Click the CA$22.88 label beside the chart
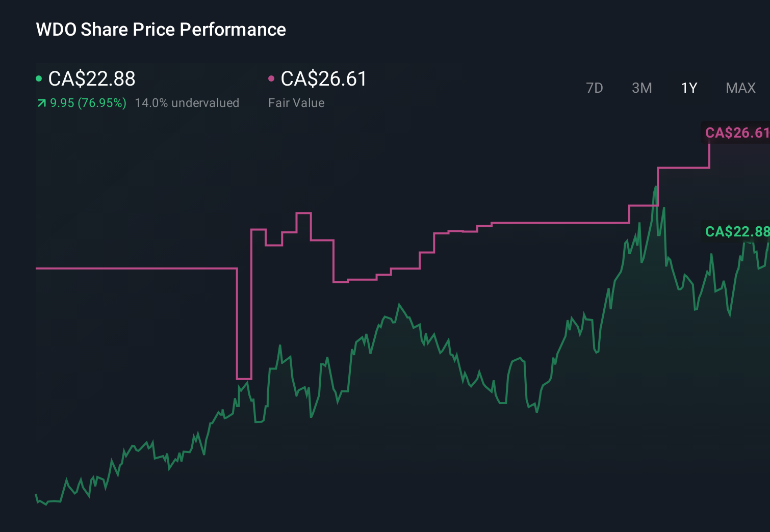The height and width of the screenshot is (532, 770). 737,232
